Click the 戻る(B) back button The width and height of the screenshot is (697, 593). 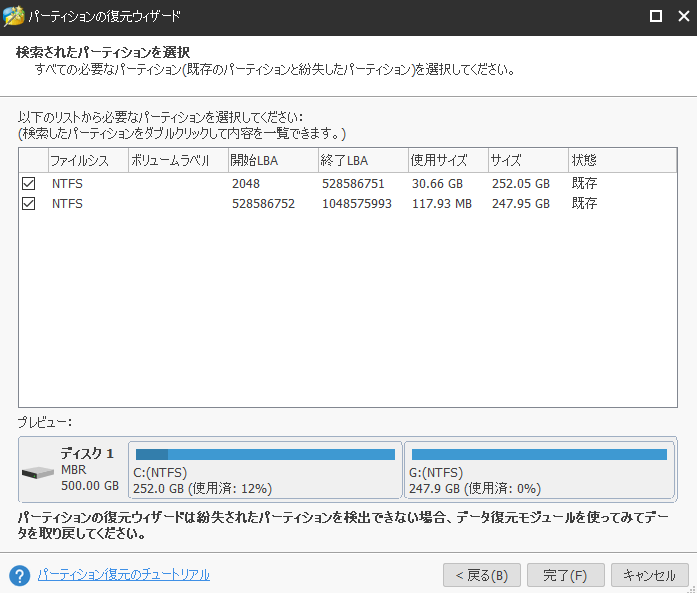481,575
